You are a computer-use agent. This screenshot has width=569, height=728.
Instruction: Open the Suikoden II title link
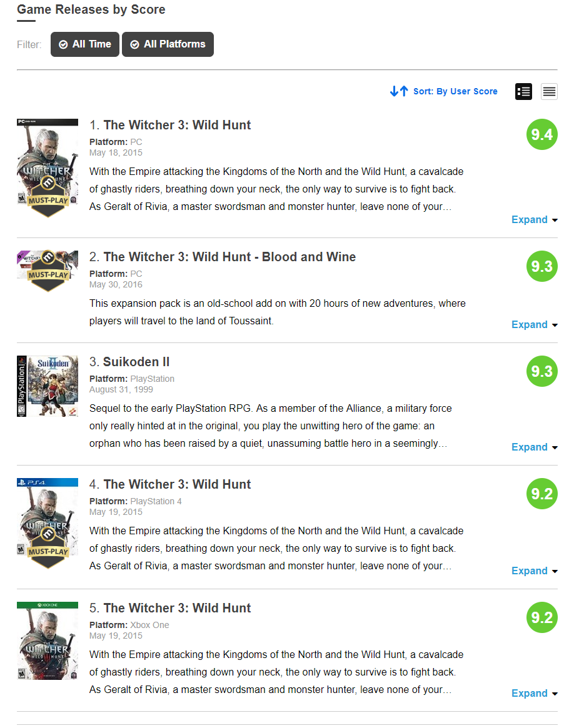pos(136,362)
